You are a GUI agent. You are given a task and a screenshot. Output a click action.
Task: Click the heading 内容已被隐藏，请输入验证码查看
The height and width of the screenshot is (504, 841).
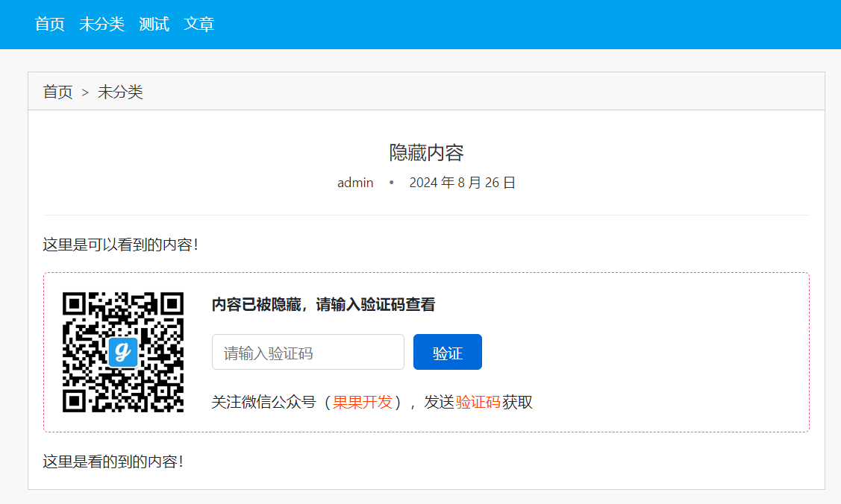pyautogui.click(x=323, y=305)
